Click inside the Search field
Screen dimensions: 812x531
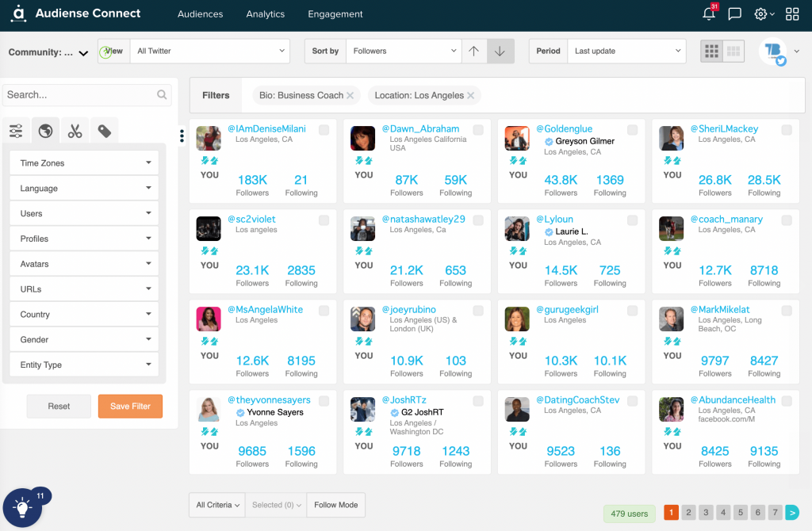79,94
